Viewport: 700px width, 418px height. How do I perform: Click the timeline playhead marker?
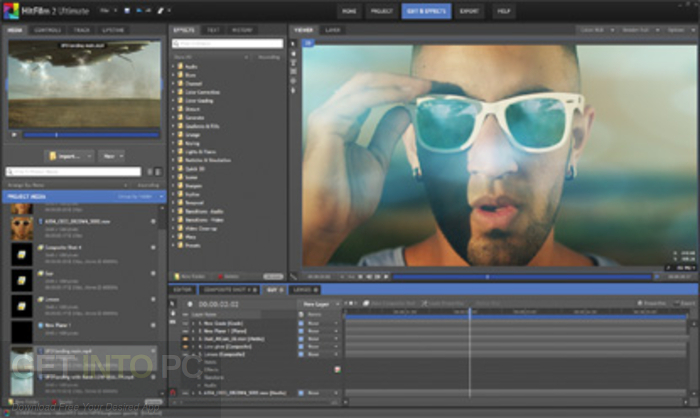click(470, 311)
